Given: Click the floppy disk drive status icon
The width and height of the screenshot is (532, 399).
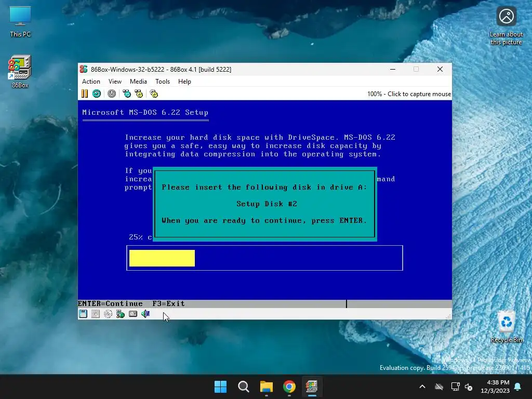Looking at the screenshot, I should tap(83, 314).
